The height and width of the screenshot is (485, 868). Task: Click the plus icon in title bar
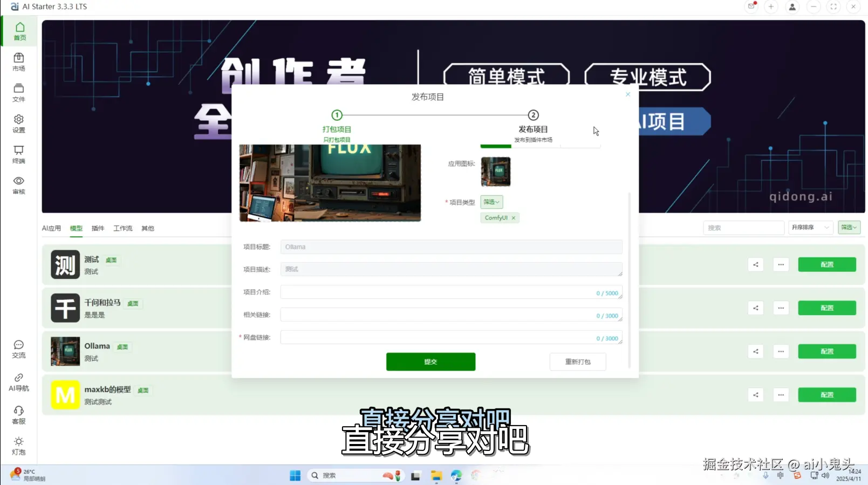(x=771, y=6)
